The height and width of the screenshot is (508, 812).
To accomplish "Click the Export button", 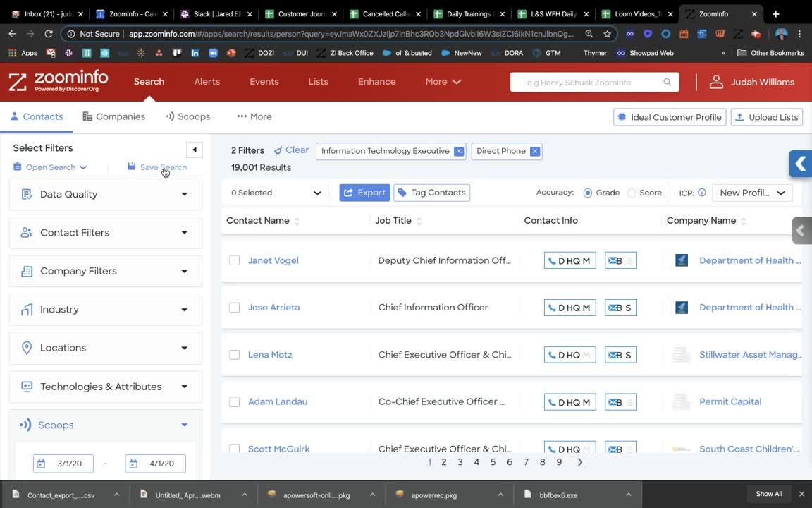I will pos(364,193).
